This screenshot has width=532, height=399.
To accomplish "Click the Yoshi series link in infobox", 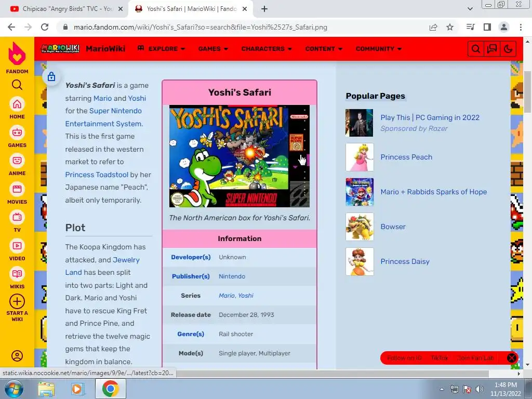I will pyautogui.click(x=246, y=296).
